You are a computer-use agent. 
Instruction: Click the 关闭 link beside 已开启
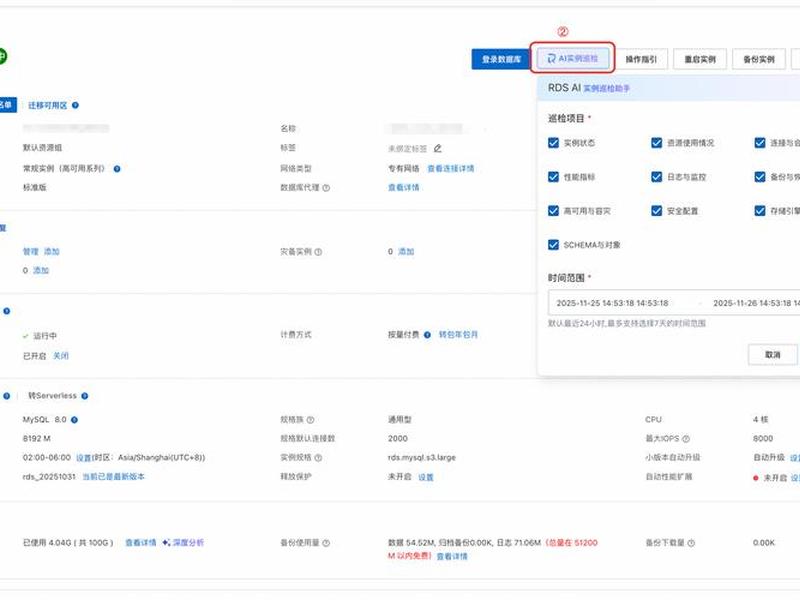tap(61, 356)
